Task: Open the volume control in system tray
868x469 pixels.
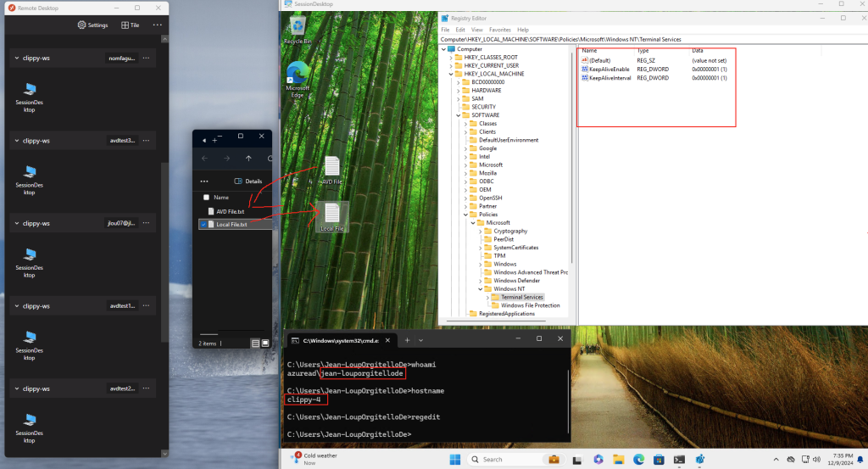Action: 817,459
